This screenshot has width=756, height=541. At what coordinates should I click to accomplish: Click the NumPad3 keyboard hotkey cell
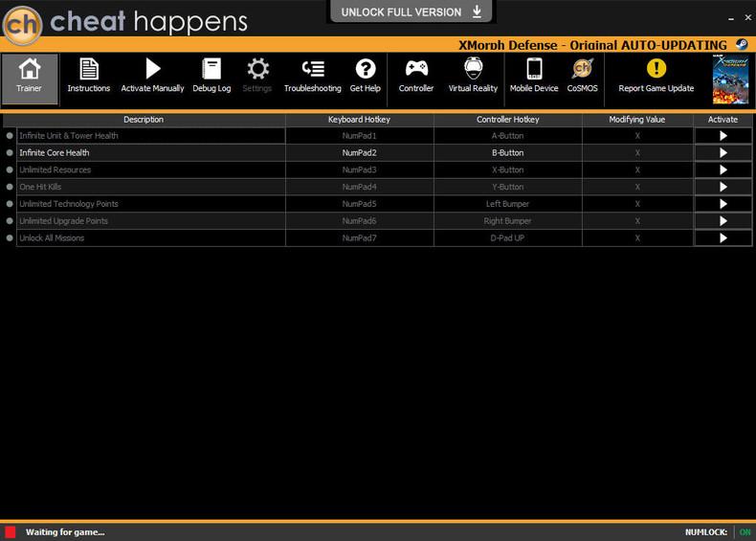point(359,169)
